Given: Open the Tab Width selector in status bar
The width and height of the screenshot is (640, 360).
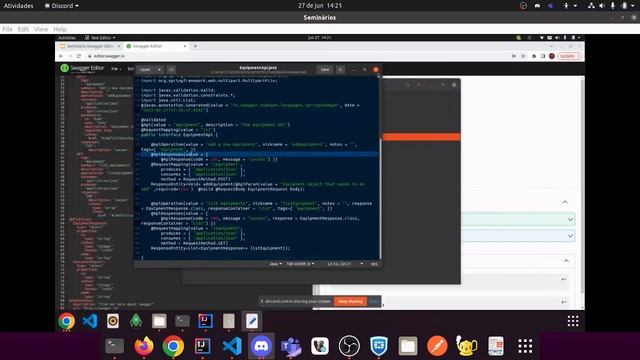Looking at the screenshot, I should (300, 264).
